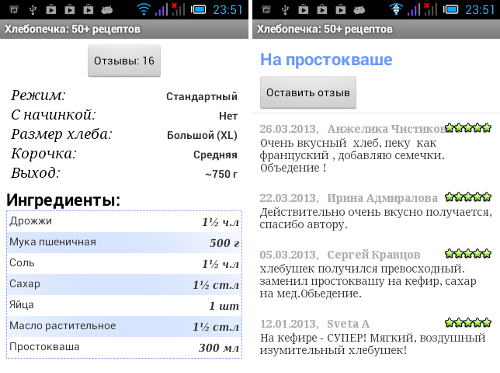The width and height of the screenshot is (500, 373).
Task: Tap the battery icon in left status bar
Action: click(x=199, y=9)
